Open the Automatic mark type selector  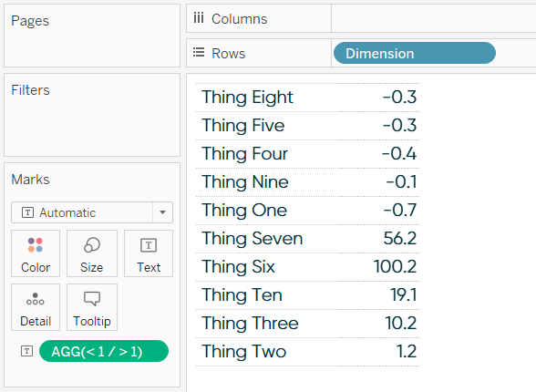coord(92,212)
